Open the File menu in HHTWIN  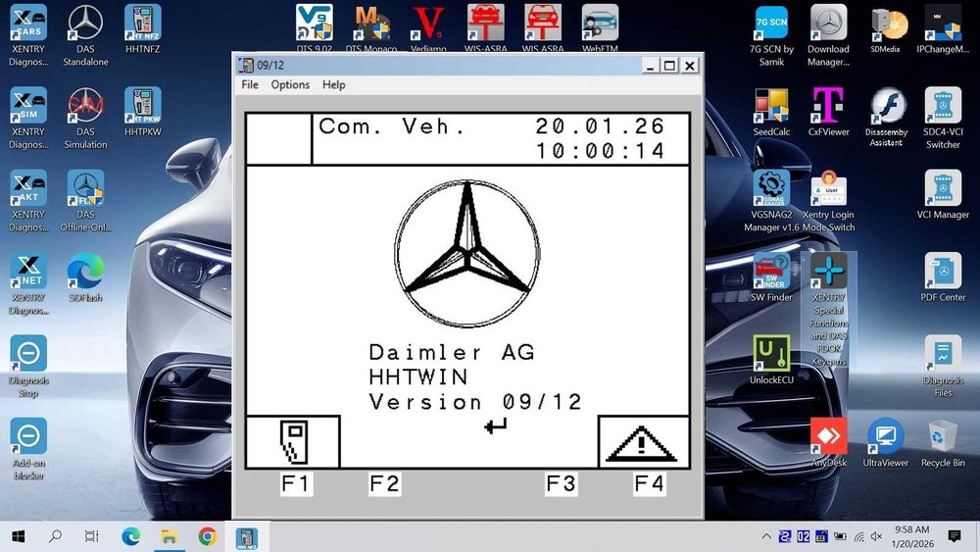pos(249,84)
